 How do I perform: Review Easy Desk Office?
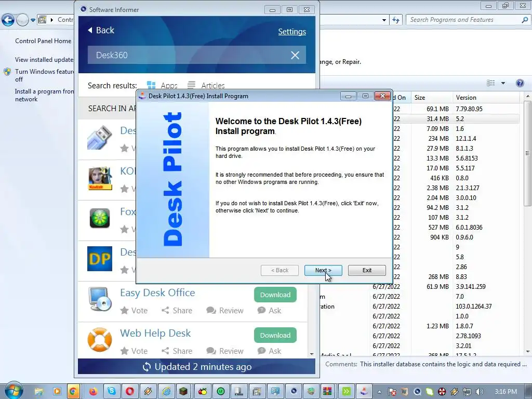click(x=224, y=311)
